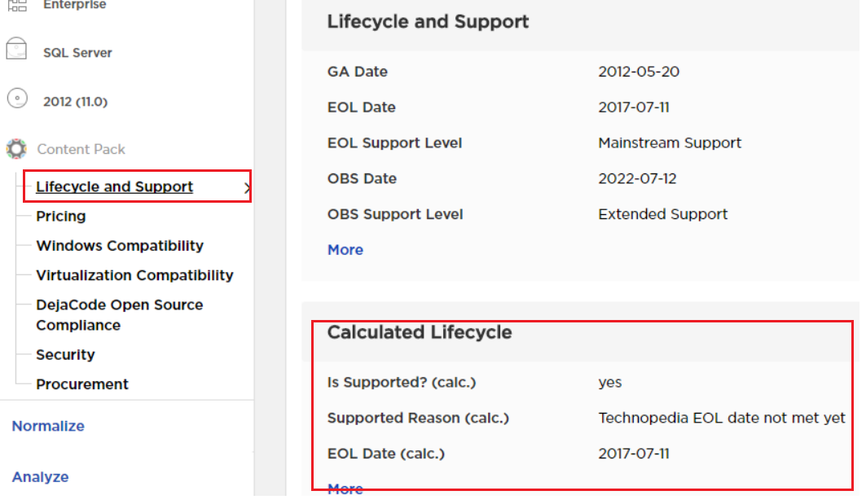Click the 2012 (11.0) version disc icon
The image size is (866, 504).
[16, 99]
